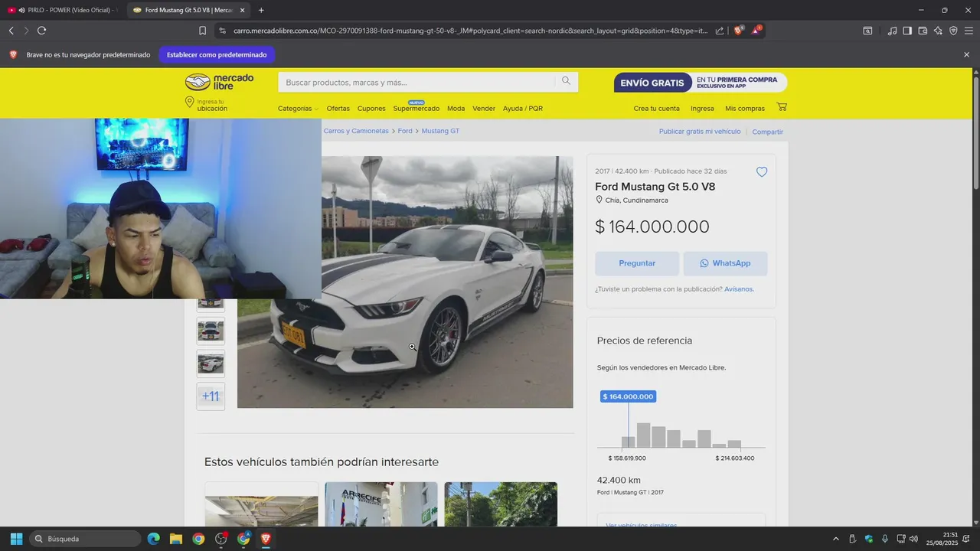This screenshot has width=980, height=551.
Task: Toggle the browser sidebar panel icon
Action: click(x=907, y=31)
